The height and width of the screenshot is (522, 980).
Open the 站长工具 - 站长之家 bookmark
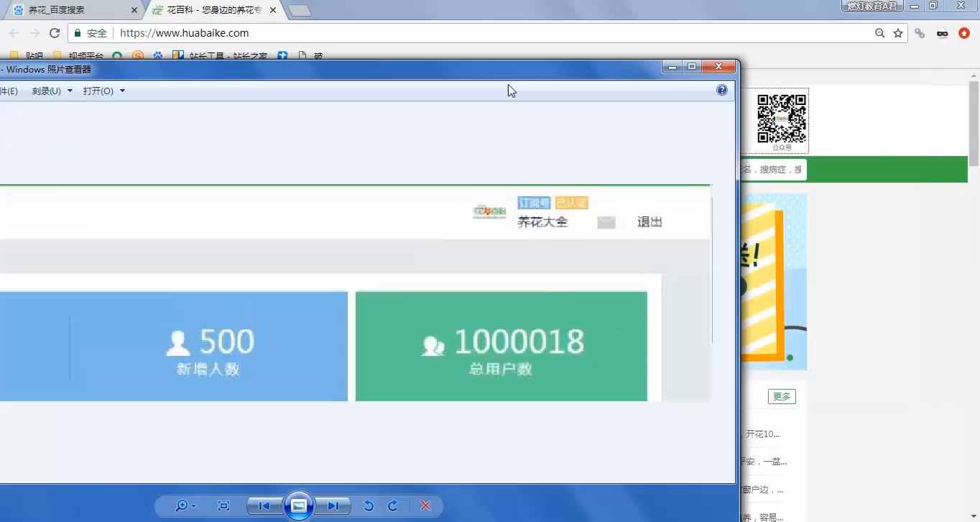221,55
